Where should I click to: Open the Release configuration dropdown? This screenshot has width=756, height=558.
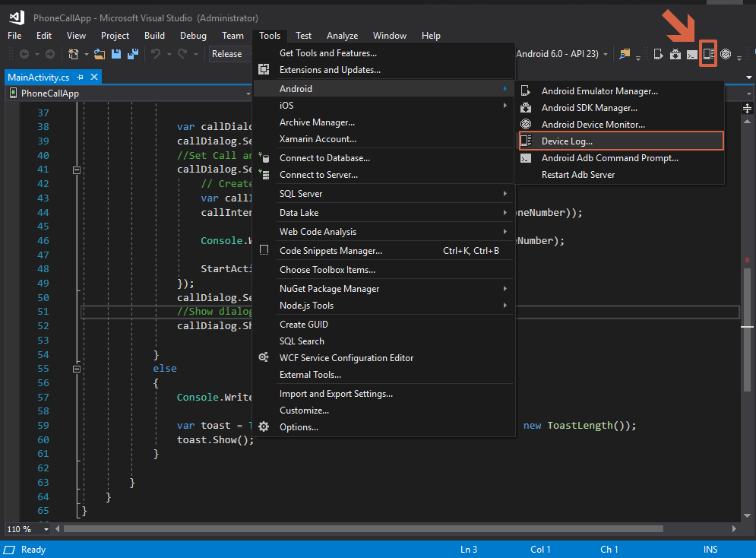tap(230, 54)
